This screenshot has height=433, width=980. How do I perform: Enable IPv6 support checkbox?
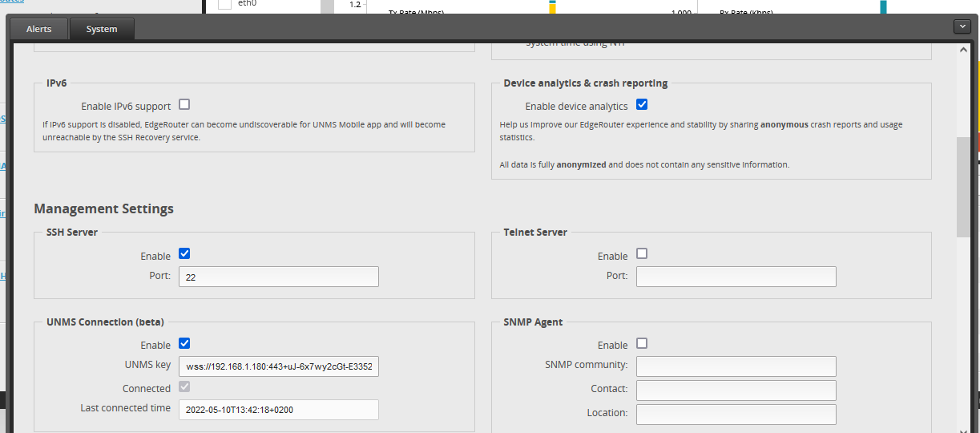pyautogui.click(x=184, y=104)
